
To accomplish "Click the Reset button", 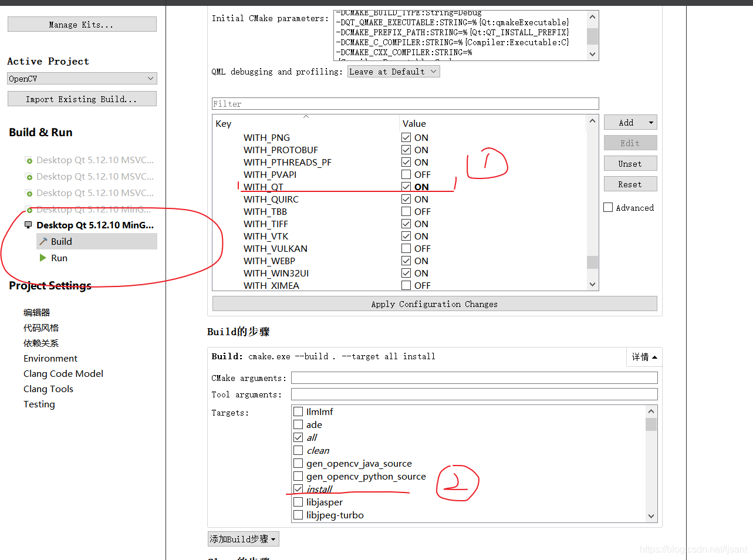I will [630, 184].
